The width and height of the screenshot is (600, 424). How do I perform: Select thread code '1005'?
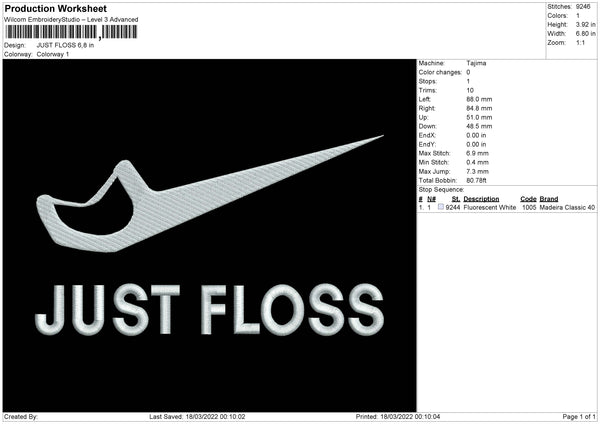pos(529,207)
